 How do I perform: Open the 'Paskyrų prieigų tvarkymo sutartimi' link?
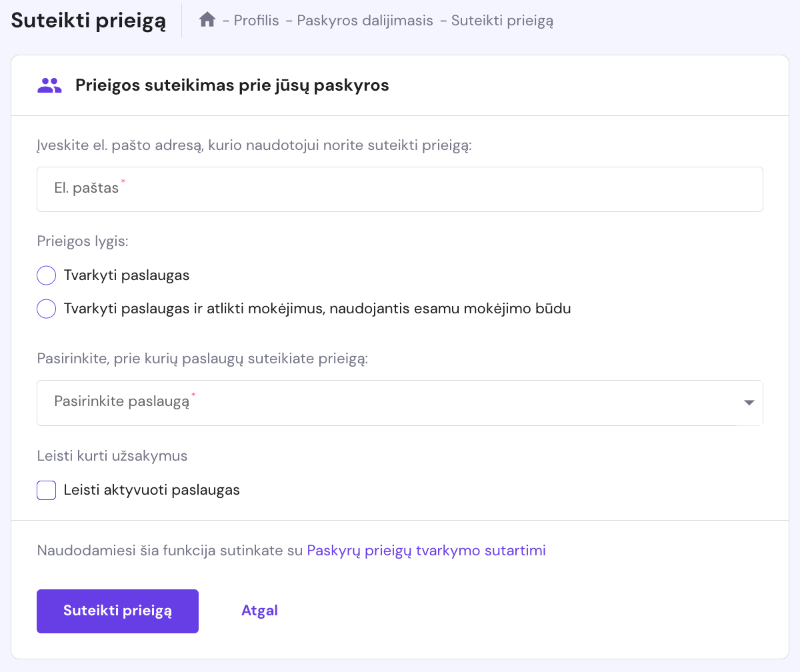point(425,550)
